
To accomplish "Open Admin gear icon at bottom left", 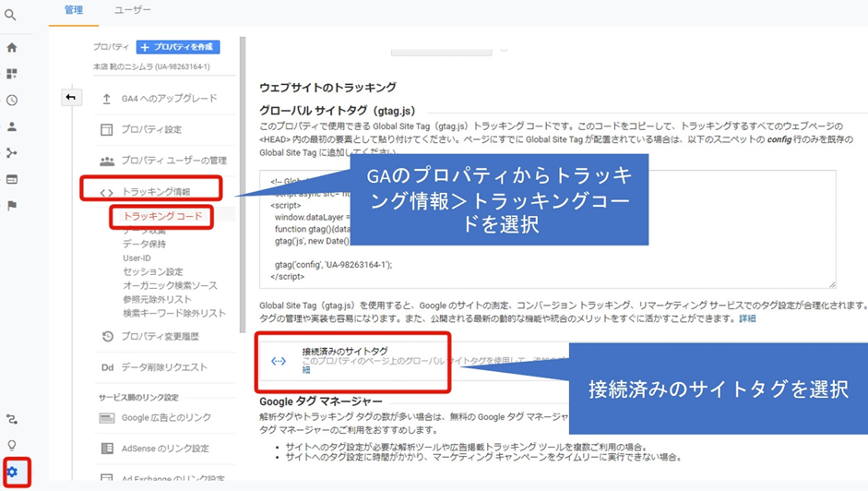I will click(12, 473).
